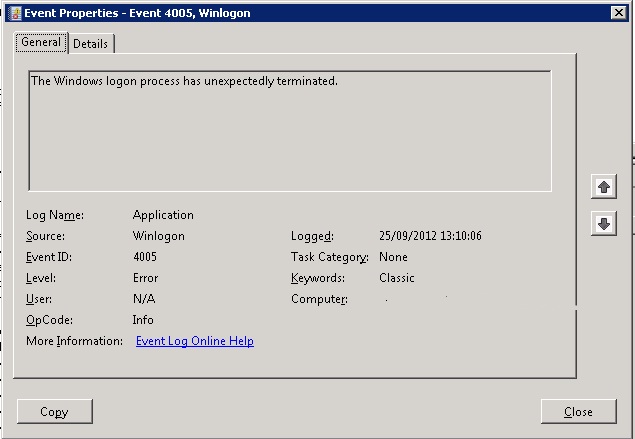Click the User value N/A
The height and width of the screenshot is (439, 635).
[x=144, y=299]
